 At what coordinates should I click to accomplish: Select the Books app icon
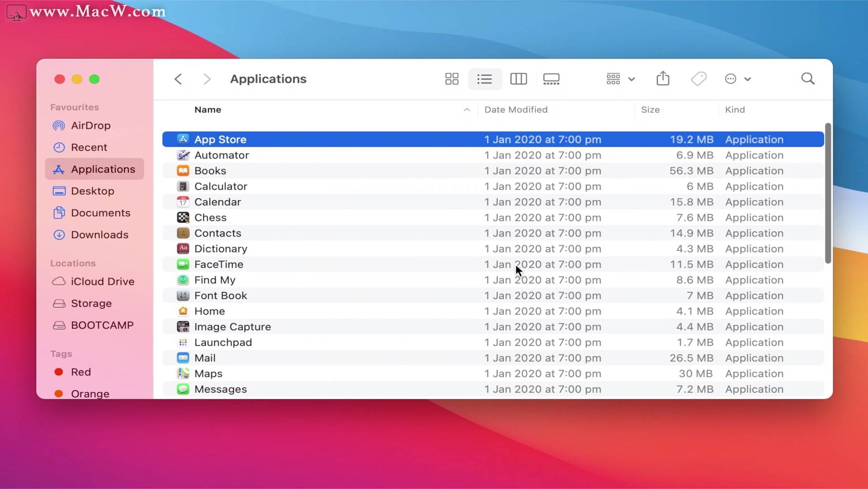click(x=183, y=170)
